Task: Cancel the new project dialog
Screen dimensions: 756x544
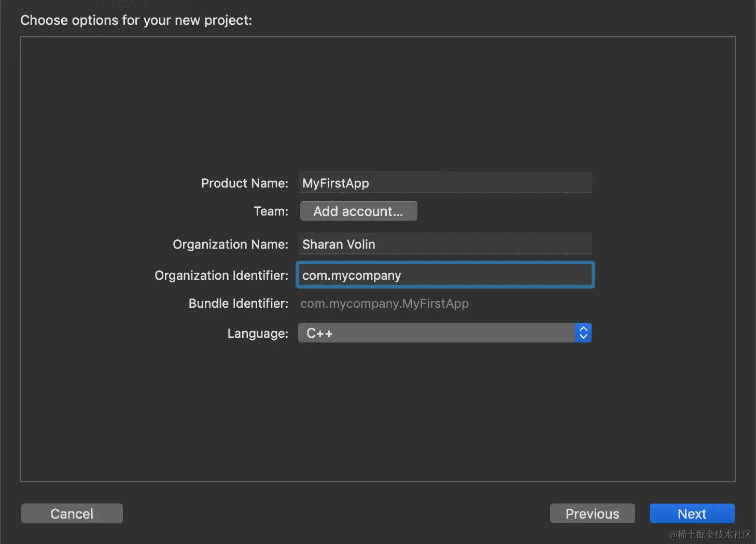Action: (72, 513)
